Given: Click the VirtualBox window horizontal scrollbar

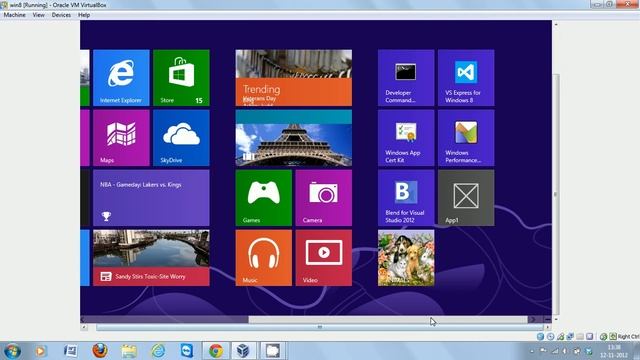Looking at the screenshot, I should point(320,327).
